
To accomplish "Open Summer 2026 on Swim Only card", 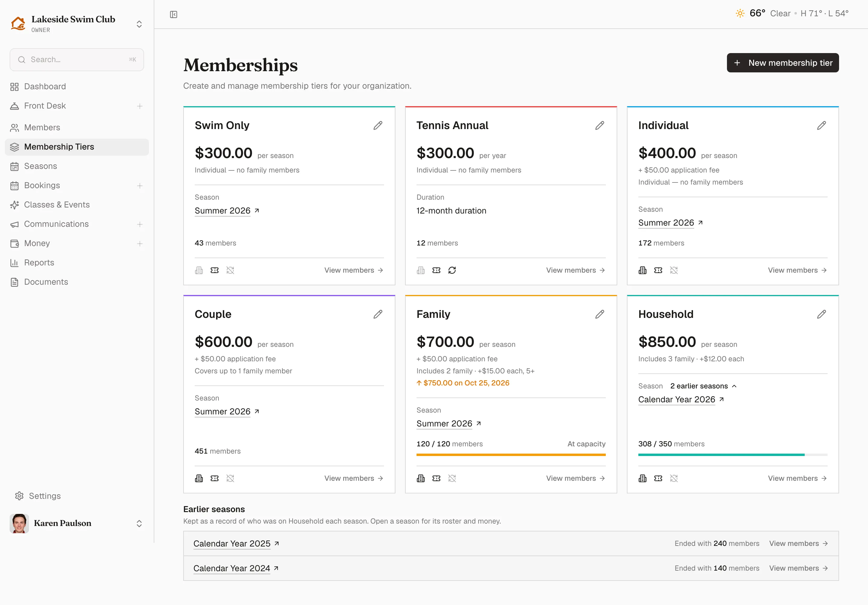I will (x=227, y=211).
